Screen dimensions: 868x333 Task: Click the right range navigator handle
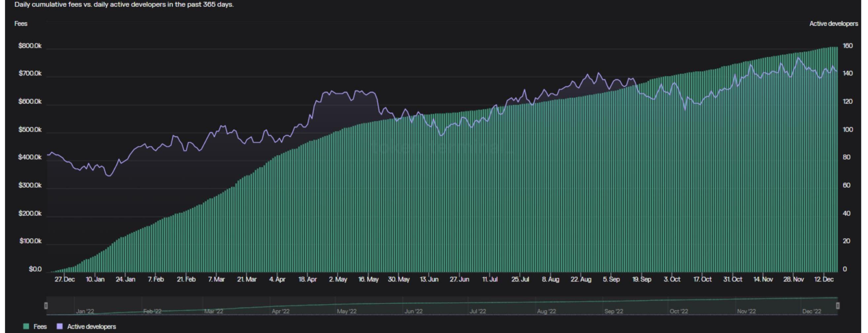click(x=838, y=306)
